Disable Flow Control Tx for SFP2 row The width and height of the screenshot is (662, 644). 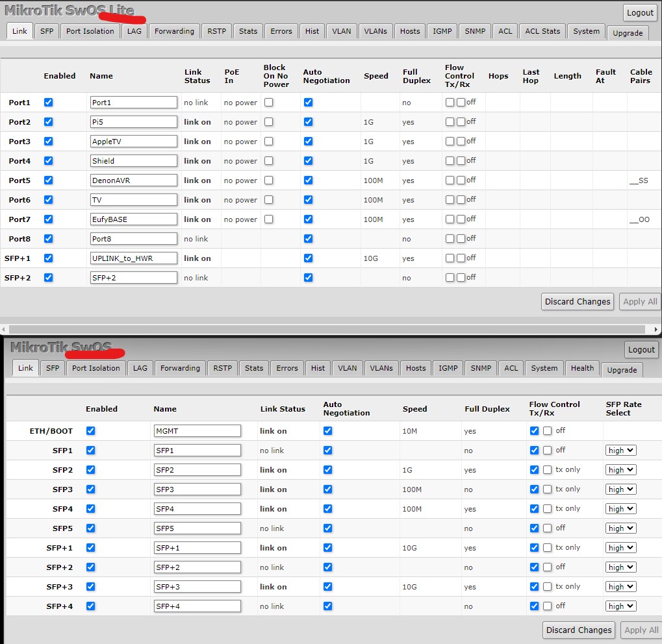534,470
